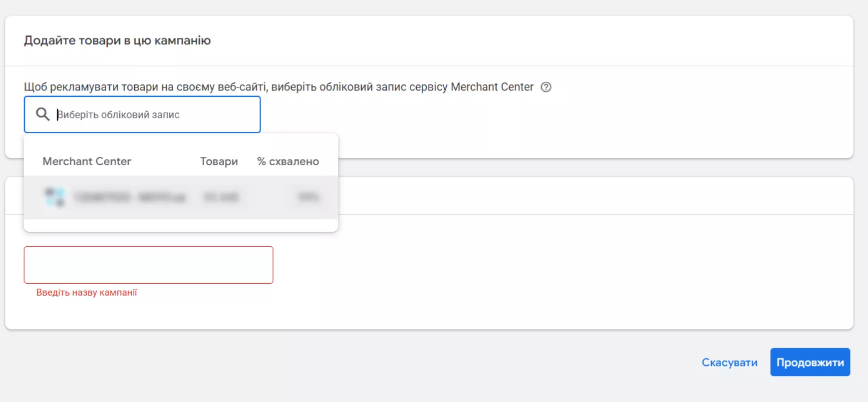
Task: Open the Merchant Center help tooltip icon
Action: pyautogui.click(x=546, y=87)
